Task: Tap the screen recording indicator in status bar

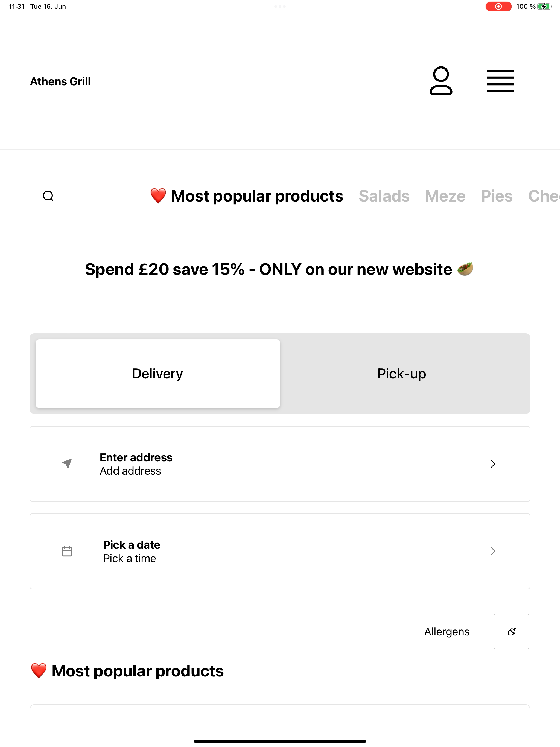Action: pyautogui.click(x=498, y=6)
